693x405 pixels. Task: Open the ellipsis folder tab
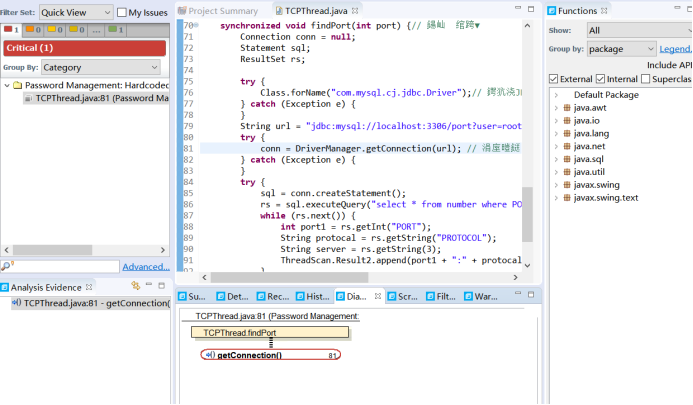[96, 30]
